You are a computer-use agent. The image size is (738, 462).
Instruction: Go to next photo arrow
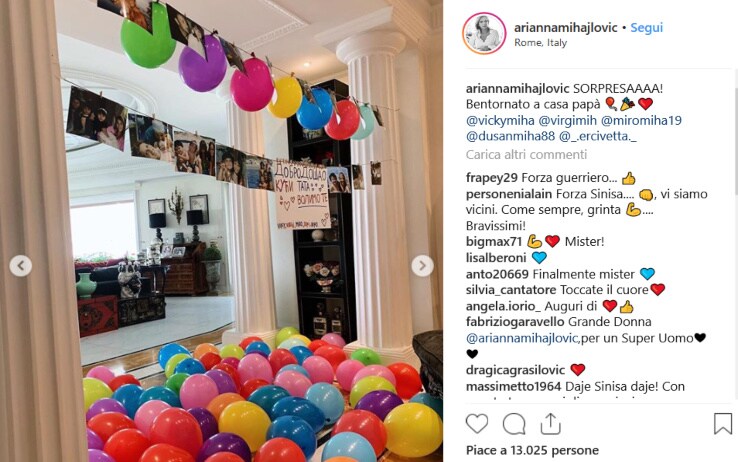coord(422,266)
